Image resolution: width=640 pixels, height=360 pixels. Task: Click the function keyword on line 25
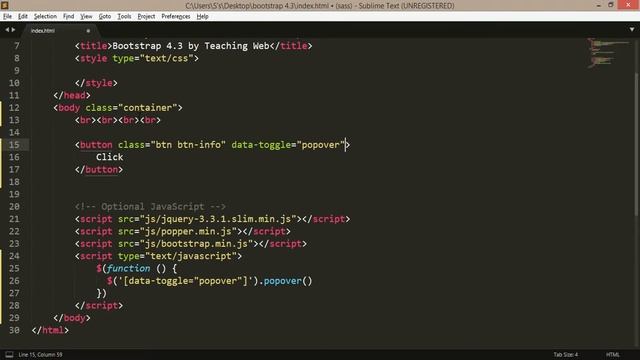(x=129, y=268)
